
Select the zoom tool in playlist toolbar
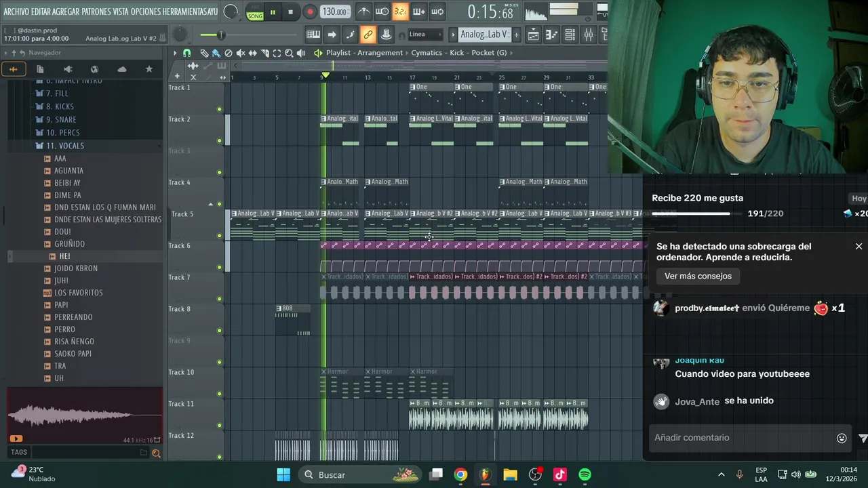(289, 53)
